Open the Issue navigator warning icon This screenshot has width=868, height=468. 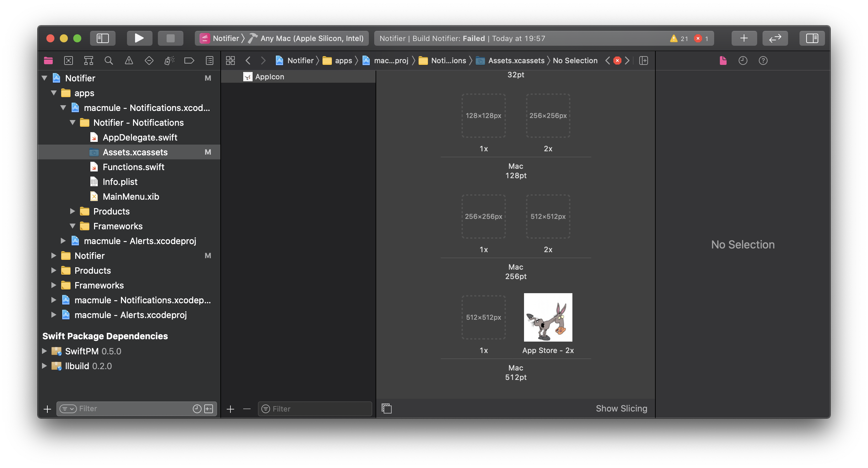pos(129,61)
